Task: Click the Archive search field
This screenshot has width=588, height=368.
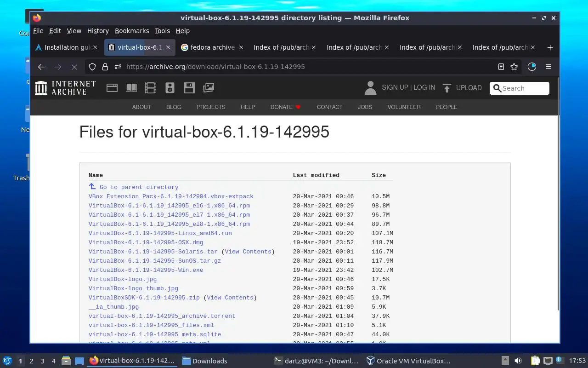Action: [x=520, y=88]
